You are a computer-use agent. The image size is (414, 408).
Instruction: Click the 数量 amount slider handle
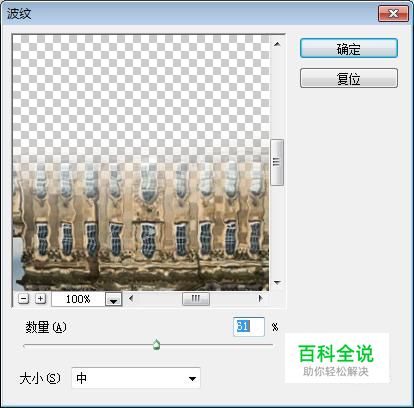point(156,345)
